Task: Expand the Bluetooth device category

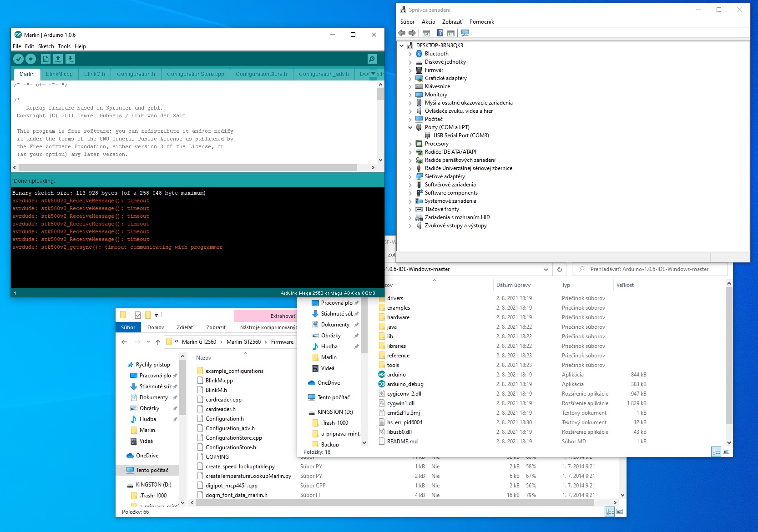Action: [x=410, y=54]
